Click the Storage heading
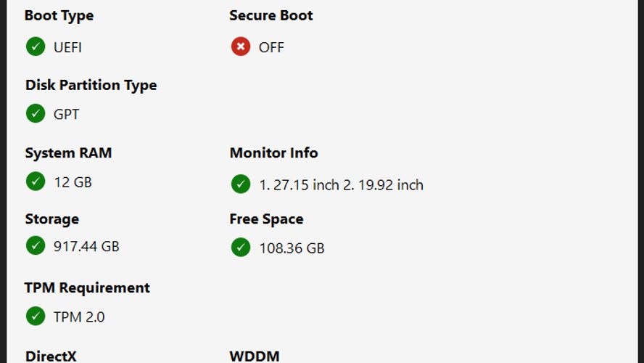 coord(51,219)
